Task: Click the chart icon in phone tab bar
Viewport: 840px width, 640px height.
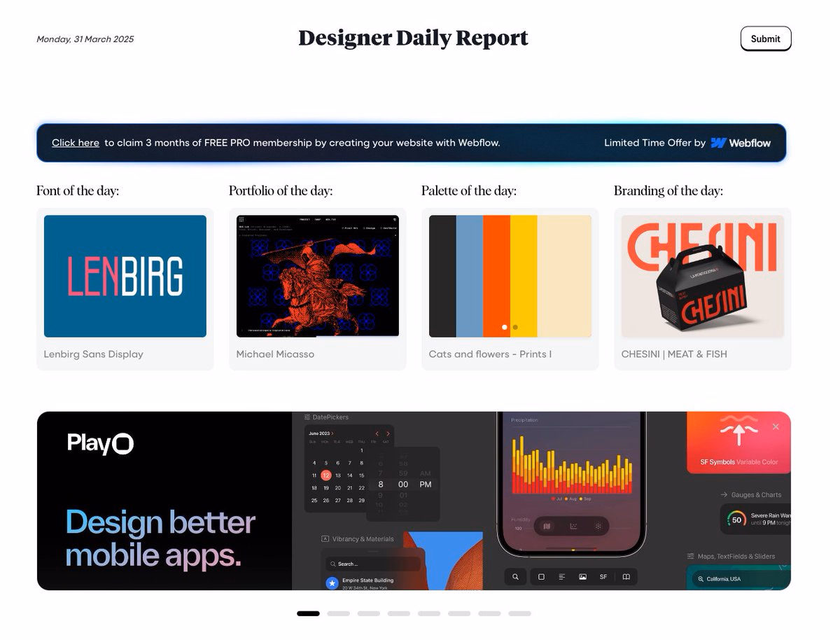Action: (573, 526)
